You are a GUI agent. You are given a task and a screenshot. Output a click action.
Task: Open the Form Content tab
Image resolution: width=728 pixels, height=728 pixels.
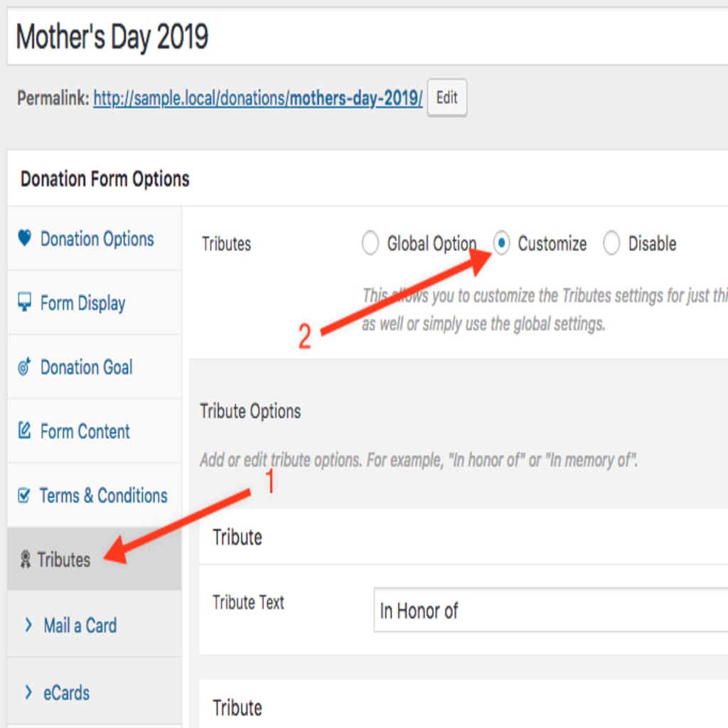point(95,431)
